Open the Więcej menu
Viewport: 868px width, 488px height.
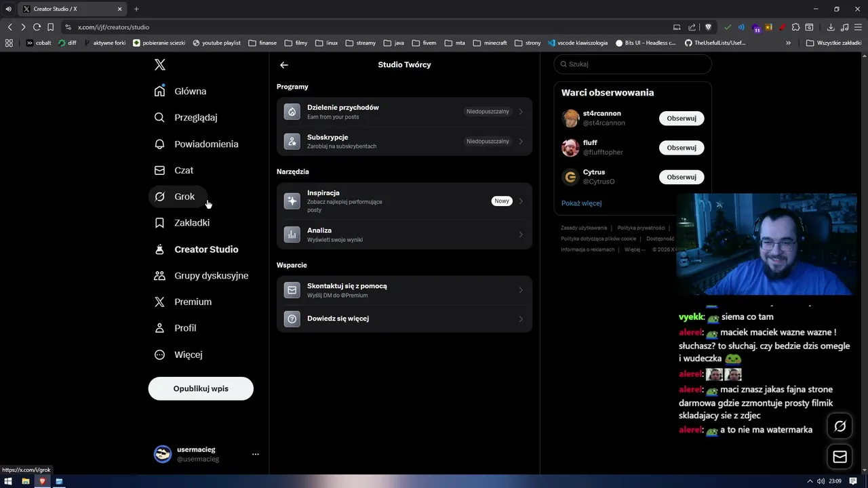pos(178,354)
